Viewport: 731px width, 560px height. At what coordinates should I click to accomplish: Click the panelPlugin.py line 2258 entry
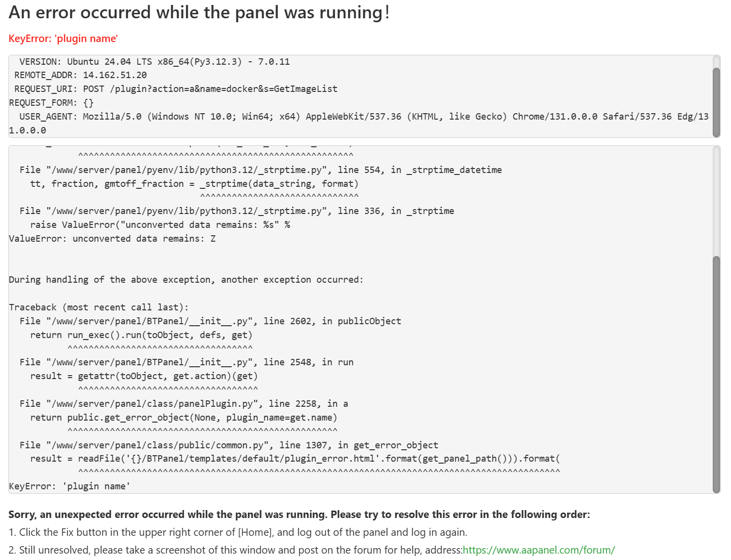tap(183, 404)
